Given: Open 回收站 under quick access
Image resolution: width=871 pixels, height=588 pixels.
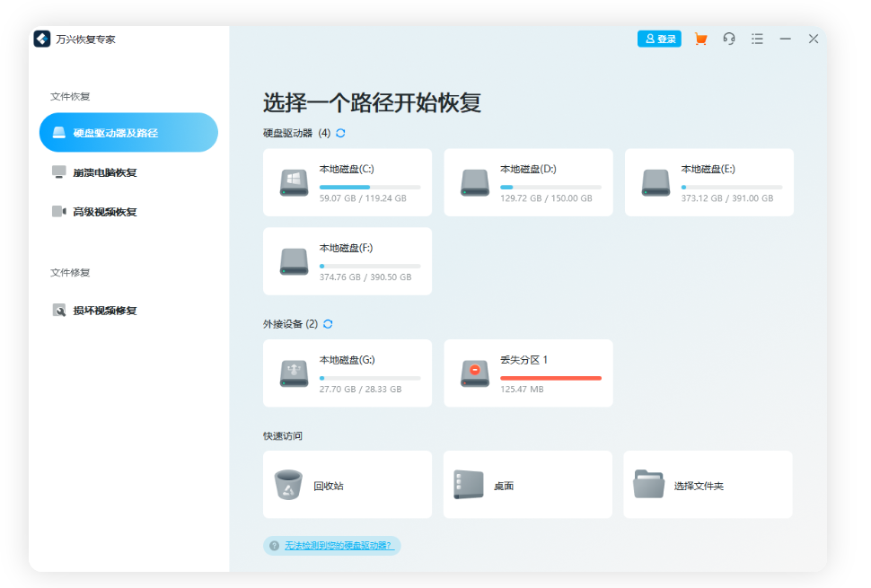Looking at the screenshot, I should tap(348, 484).
